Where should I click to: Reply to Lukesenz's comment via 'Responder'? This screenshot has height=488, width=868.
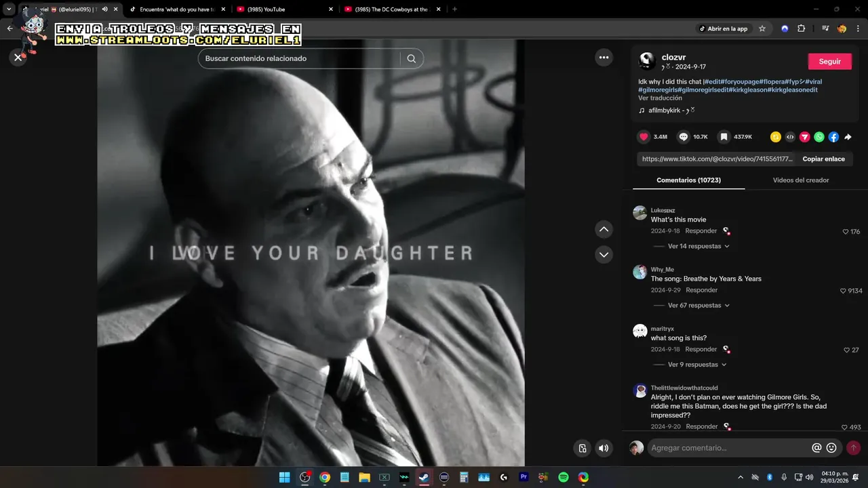[x=701, y=231]
